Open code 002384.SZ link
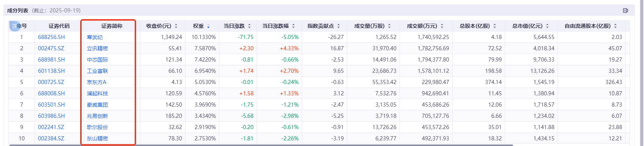Image resolution: width=644 pixels, height=146 pixels. 51,138
